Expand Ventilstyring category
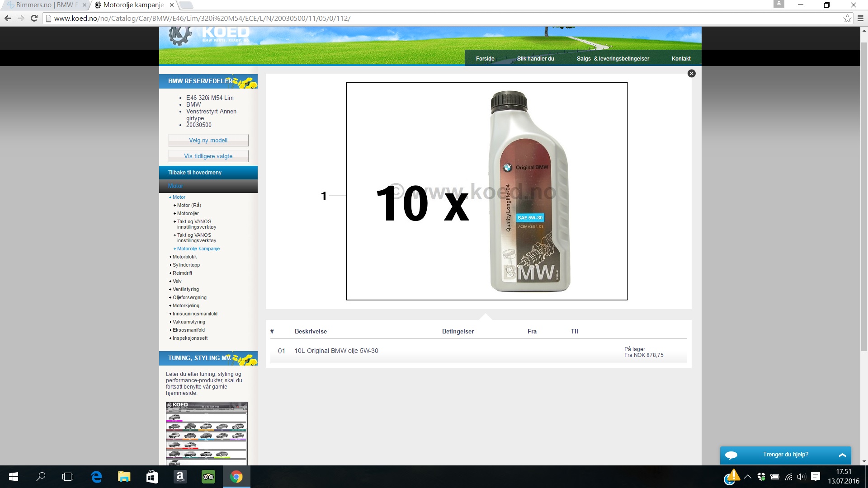The image size is (868, 488). pyautogui.click(x=185, y=289)
